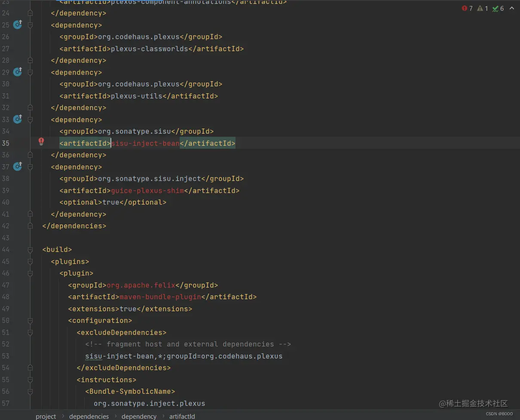520x420 pixels.
Task: Collapse the instructions block on line 55
Action: click(30, 380)
